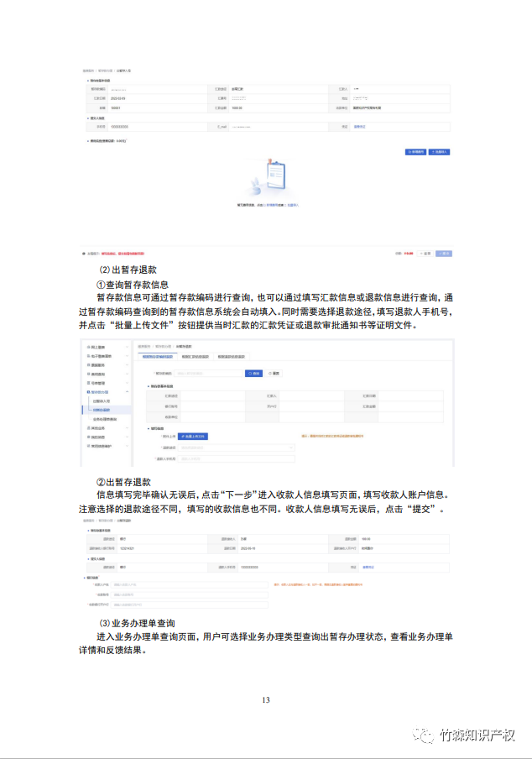532x759 pixels.
Task: Focus the 收款账号 input field
Action: tap(189, 595)
